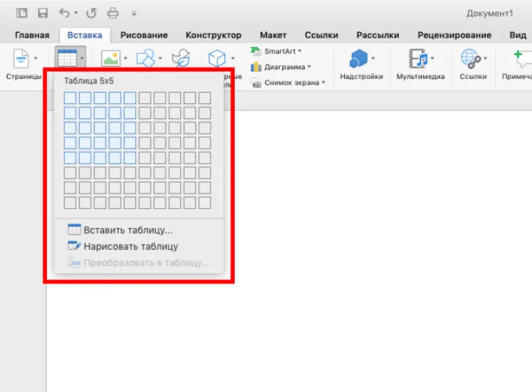The height and width of the screenshot is (392, 532).
Task: Expand the Надстройки dropdown arrow
Action: point(373,58)
